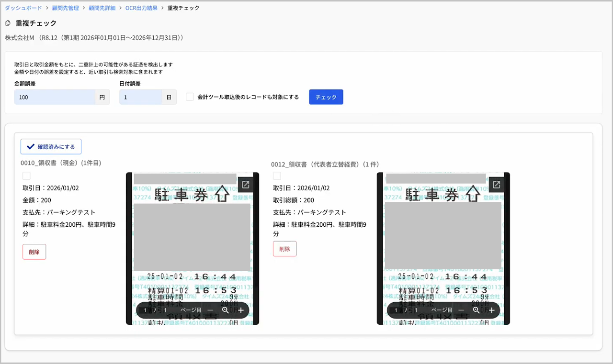The image size is (613, 364).
Task: Reset zoom magnifier on right receipt viewer
Action: [x=477, y=310]
